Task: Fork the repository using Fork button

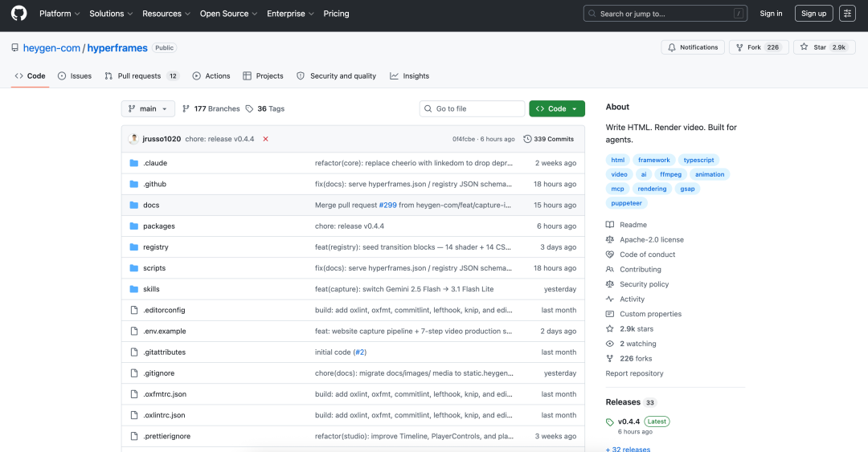Action: pos(747,47)
